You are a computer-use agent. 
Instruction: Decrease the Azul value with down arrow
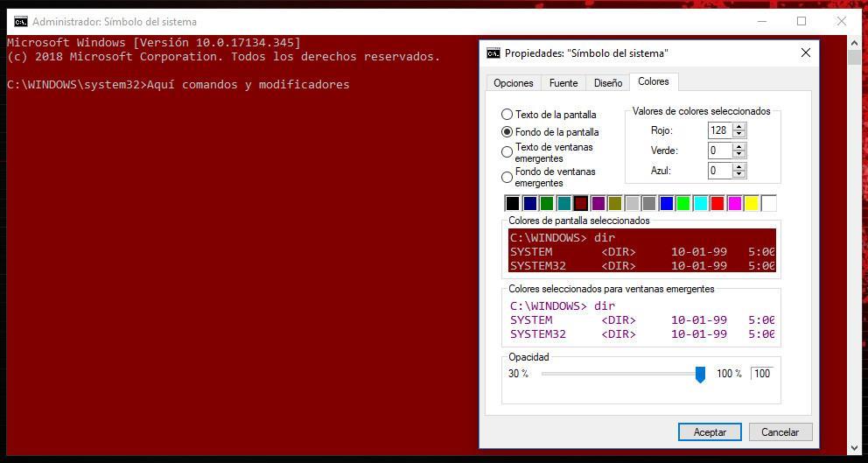coord(739,174)
